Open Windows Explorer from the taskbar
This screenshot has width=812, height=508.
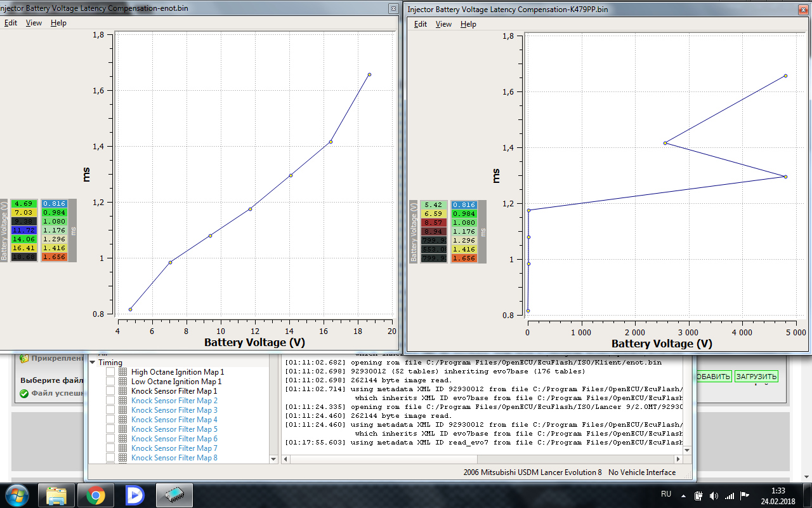point(57,495)
